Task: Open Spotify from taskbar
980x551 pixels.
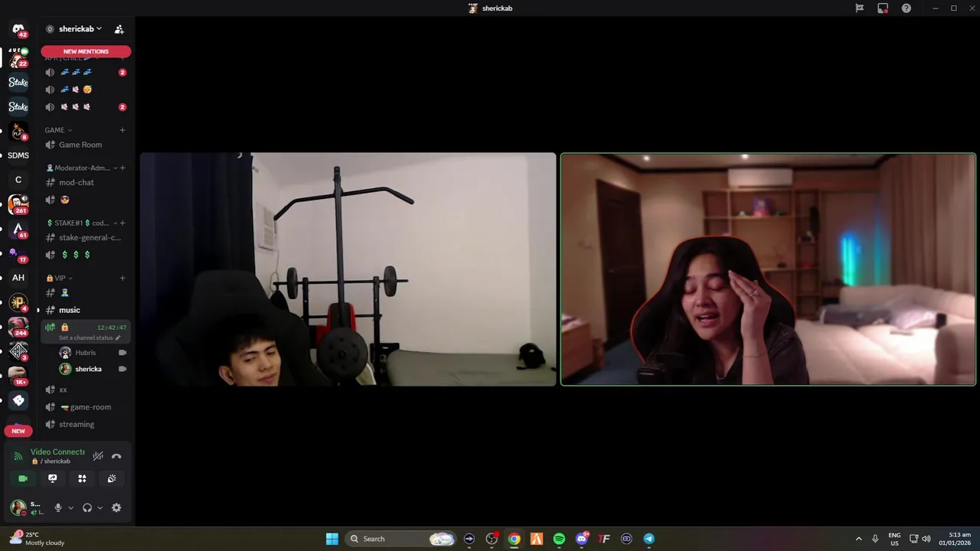Action: 559,539
